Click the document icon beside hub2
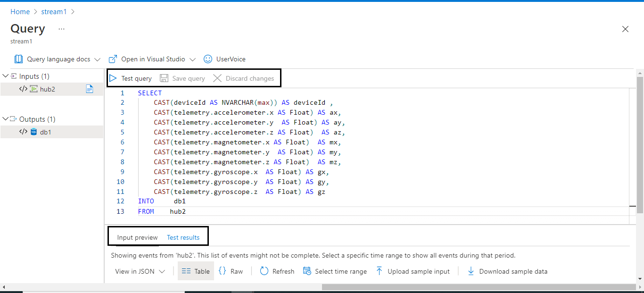 (x=90, y=89)
